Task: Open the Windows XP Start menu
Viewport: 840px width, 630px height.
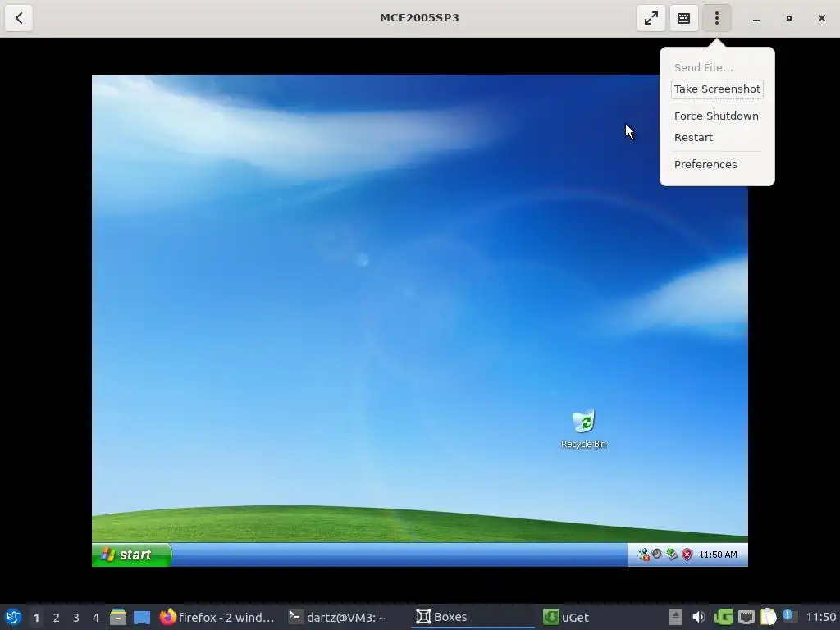Action: point(131,555)
